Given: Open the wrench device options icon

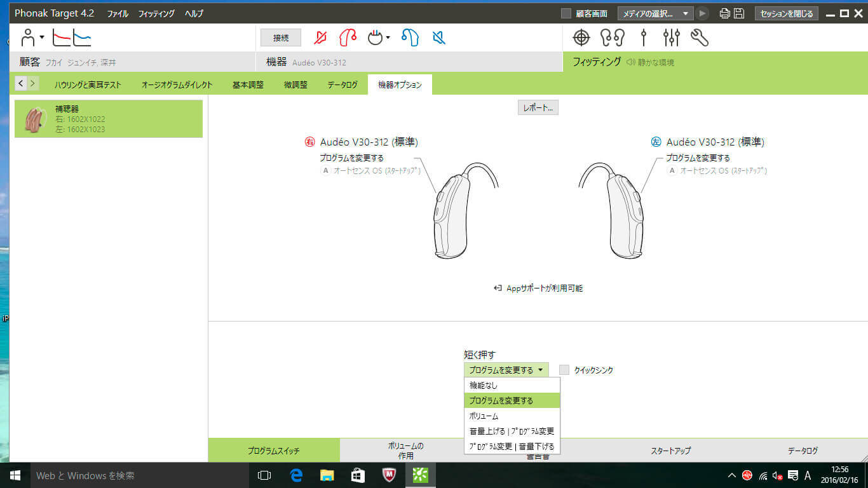Looking at the screenshot, I should (699, 37).
